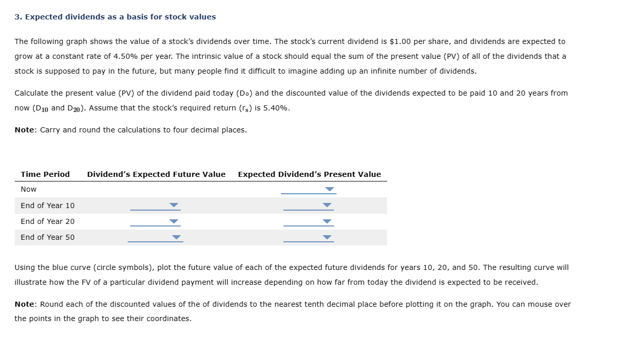The image size is (644, 341).
Task: Select the End of Year 20 row label
Action: click(x=47, y=221)
